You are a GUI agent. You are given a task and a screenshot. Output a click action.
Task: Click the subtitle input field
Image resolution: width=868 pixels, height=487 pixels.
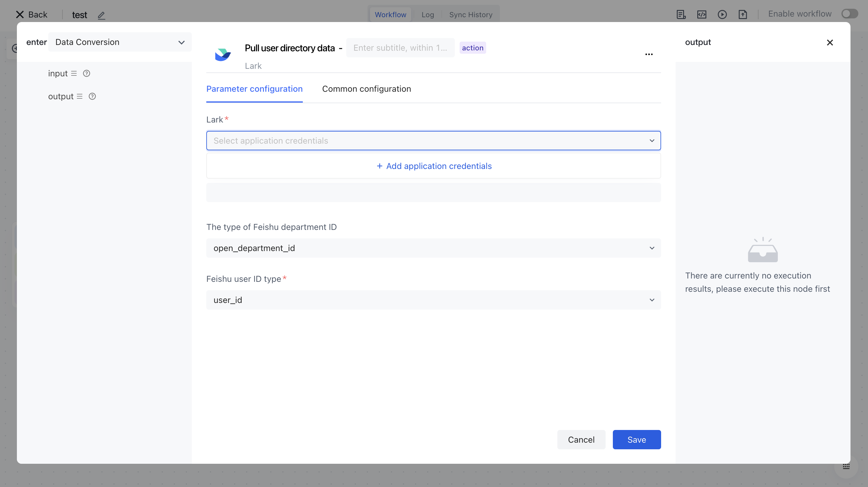coord(400,48)
